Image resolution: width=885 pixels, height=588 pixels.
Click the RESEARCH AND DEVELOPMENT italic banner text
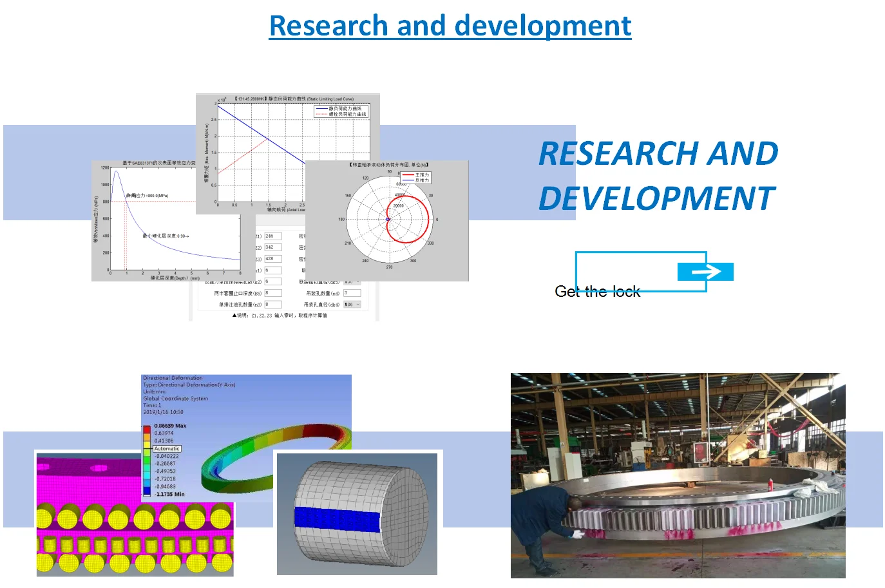click(x=658, y=176)
